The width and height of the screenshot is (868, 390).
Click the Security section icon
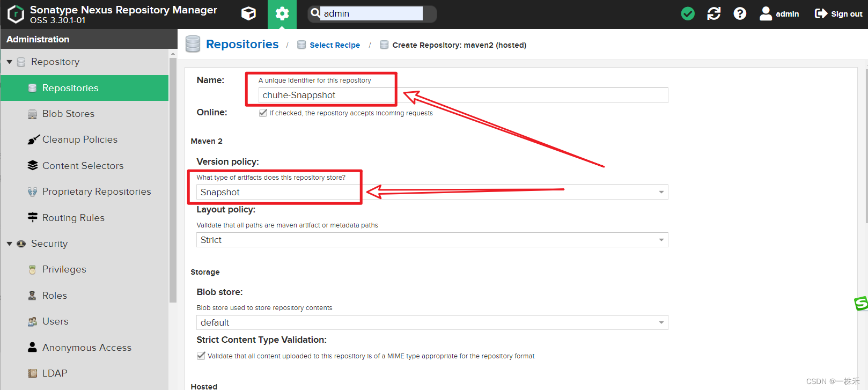point(21,244)
